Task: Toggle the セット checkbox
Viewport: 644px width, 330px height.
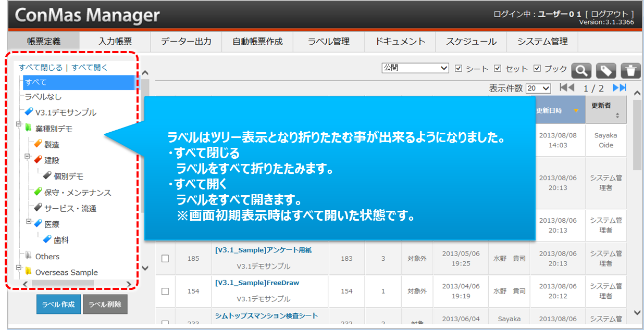Action: (x=498, y=69)
